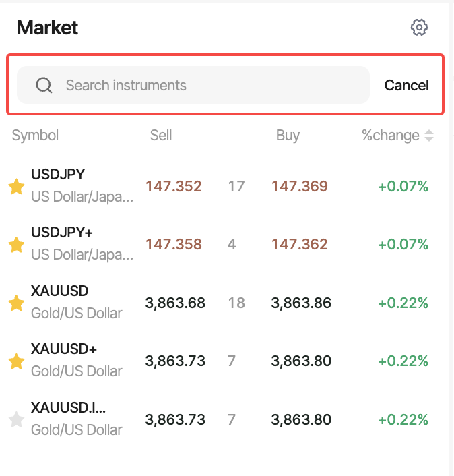The height and width of the screenshot is (476, 454).
Task: Remove XAUUSD from favorites via star
Action: tap(16, 303)
